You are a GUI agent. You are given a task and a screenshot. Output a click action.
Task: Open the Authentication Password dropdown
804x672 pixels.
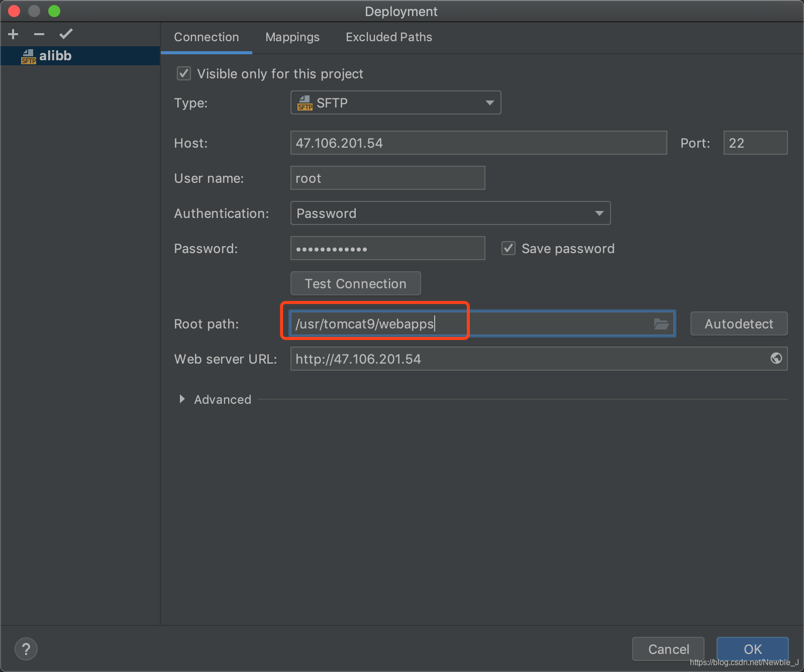pyautogui.click(x=450, y=213)
